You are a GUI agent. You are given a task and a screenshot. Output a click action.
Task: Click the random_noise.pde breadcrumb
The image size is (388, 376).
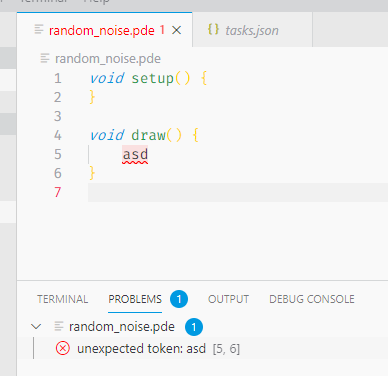pyautogui.click(x=108, y=59)
